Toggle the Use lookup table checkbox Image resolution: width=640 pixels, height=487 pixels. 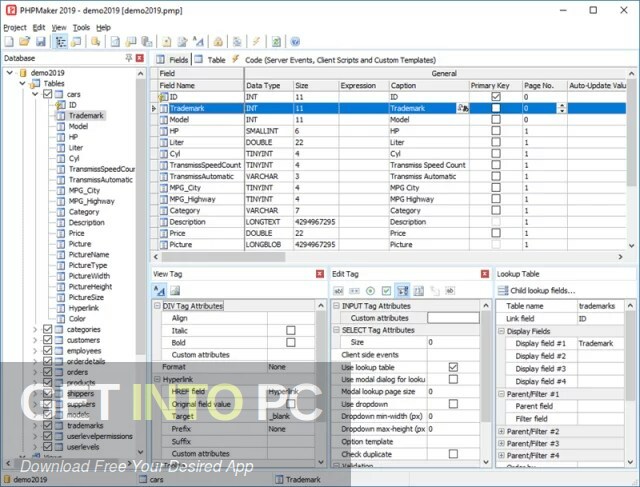(x=453, y=367)
